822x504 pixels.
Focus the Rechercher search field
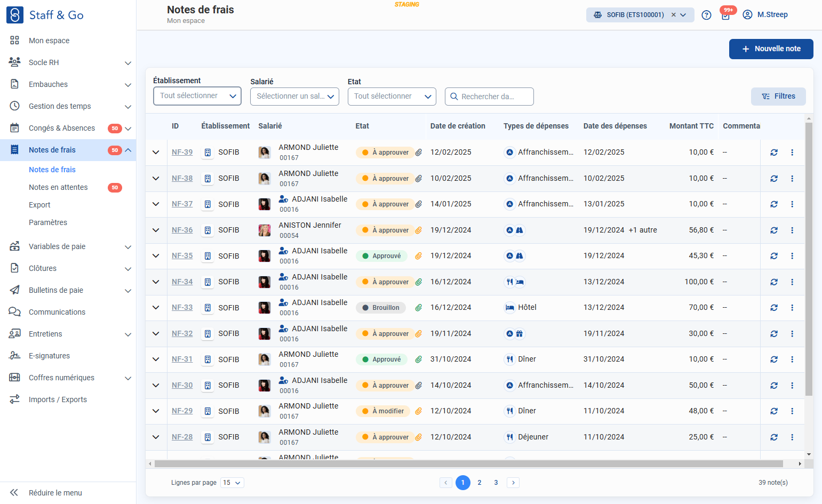click(x=489, y=97)
